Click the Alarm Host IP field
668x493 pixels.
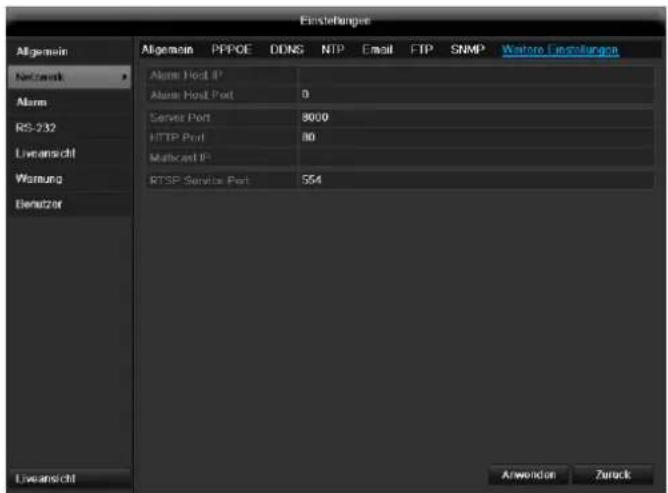(475, 75)
